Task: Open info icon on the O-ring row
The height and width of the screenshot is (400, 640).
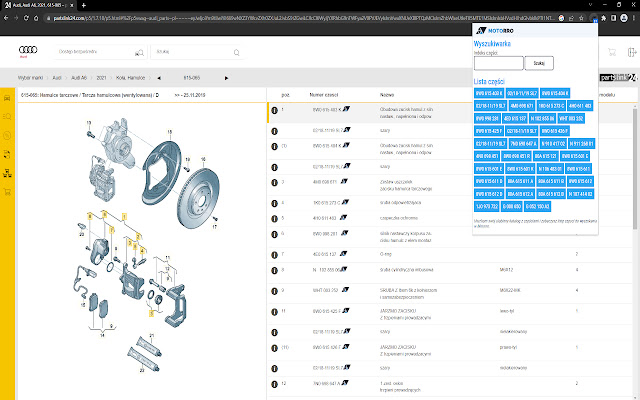Action: tap(274, 255)
